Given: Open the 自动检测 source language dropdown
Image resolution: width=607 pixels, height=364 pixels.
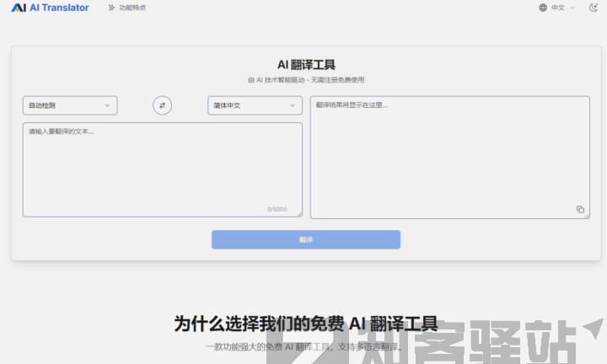Looking at the screenshot, I should (70, 105).
